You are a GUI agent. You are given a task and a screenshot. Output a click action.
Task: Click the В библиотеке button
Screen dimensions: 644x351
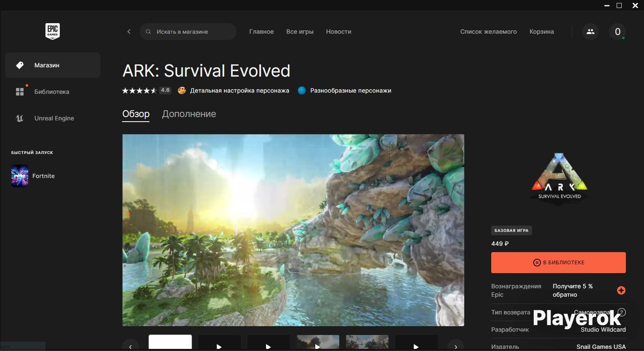tap(559, 263)
